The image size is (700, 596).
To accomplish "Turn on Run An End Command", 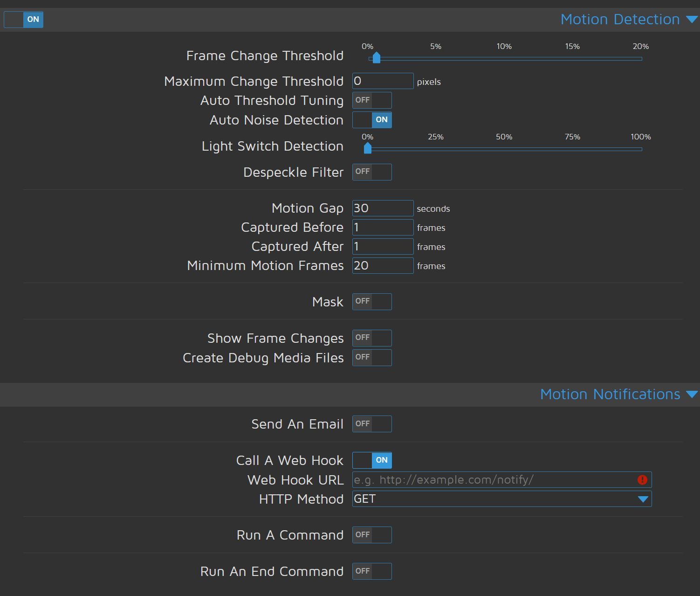I will coord(372,571).
